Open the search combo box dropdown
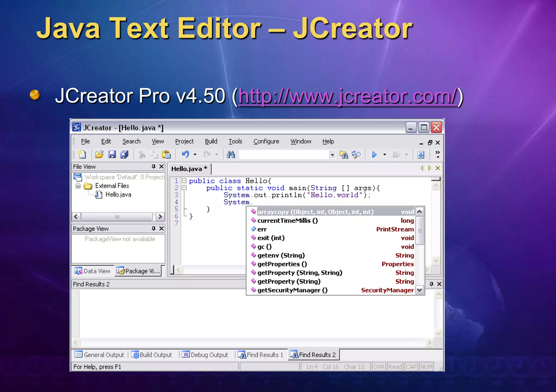Viewport: 556px width, 392px height. [332, 155]
